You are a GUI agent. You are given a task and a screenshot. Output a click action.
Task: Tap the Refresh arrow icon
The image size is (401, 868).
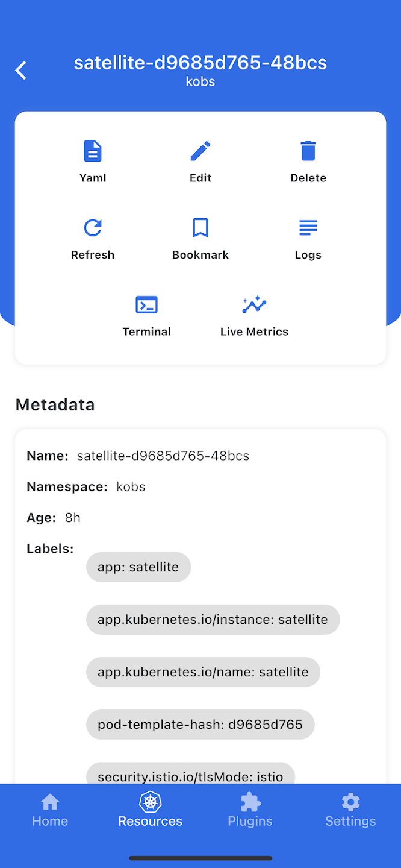click(93, 228)
